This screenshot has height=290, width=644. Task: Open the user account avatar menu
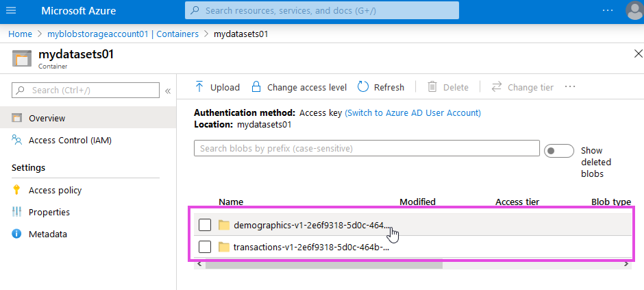point(634,11)
